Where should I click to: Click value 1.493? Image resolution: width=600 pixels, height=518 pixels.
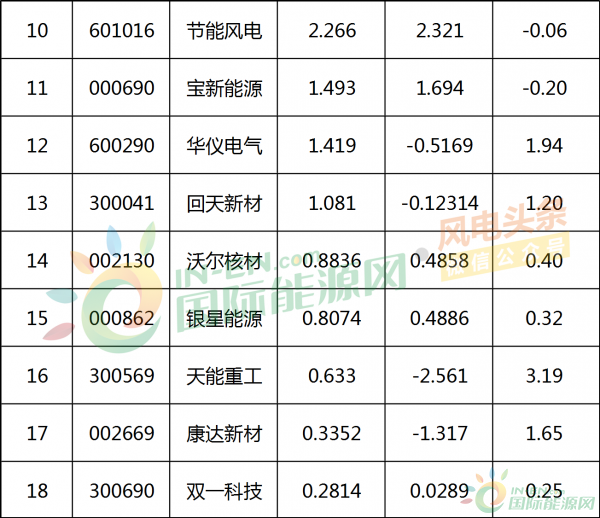click(x=332, y=88)
